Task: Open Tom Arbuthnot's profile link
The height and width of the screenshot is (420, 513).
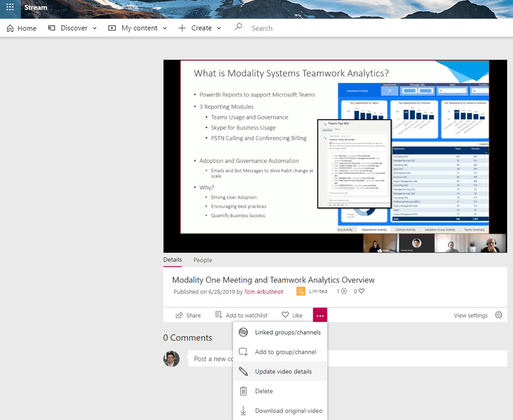Action: click(264, 291)
